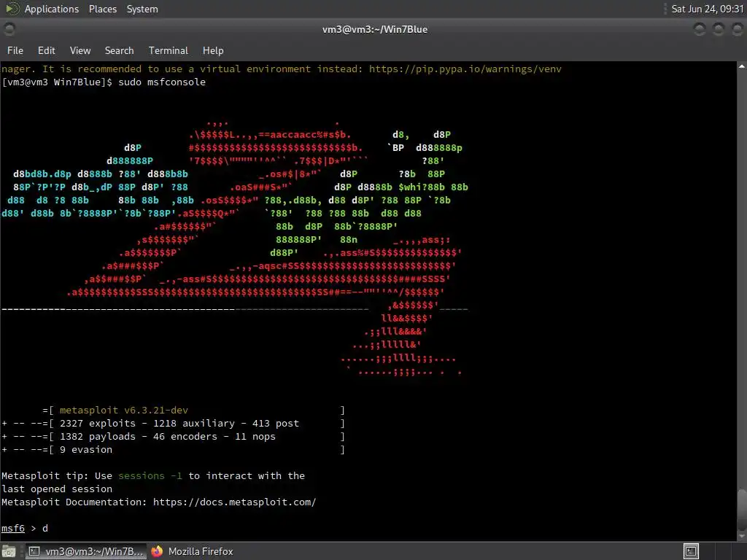
Task: Switch to the Mozilla Firefox taskbar entry
Action: [192, 551]
